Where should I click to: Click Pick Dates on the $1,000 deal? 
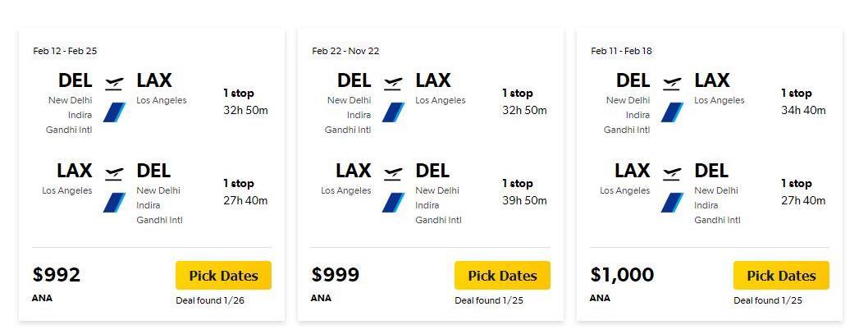782,275
